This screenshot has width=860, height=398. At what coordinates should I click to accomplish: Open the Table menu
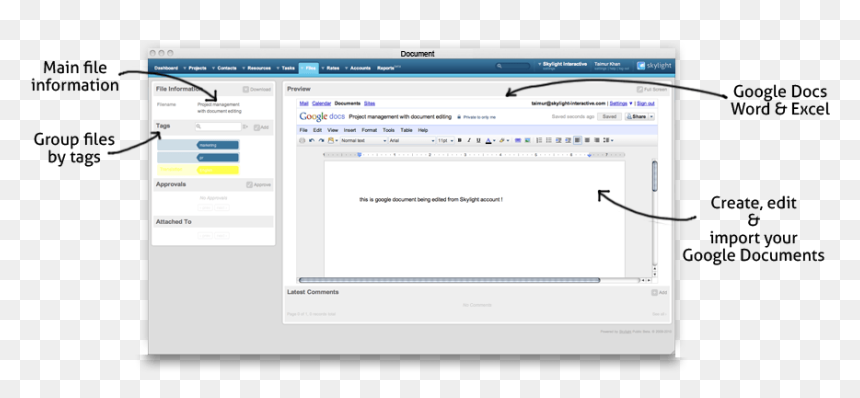[x=406, y=130]
